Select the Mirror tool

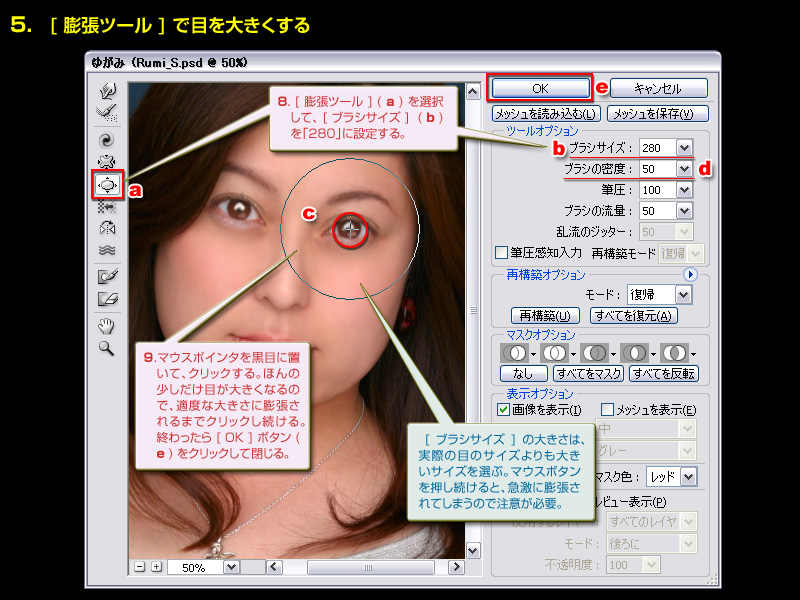pyautogui.click(x=107, y=228)
